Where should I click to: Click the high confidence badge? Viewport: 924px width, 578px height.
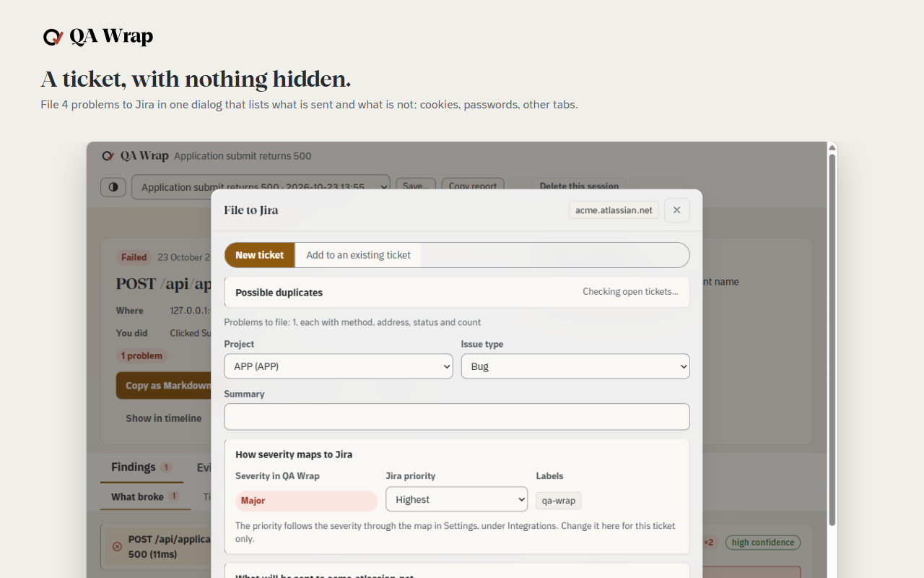point(763,543)
